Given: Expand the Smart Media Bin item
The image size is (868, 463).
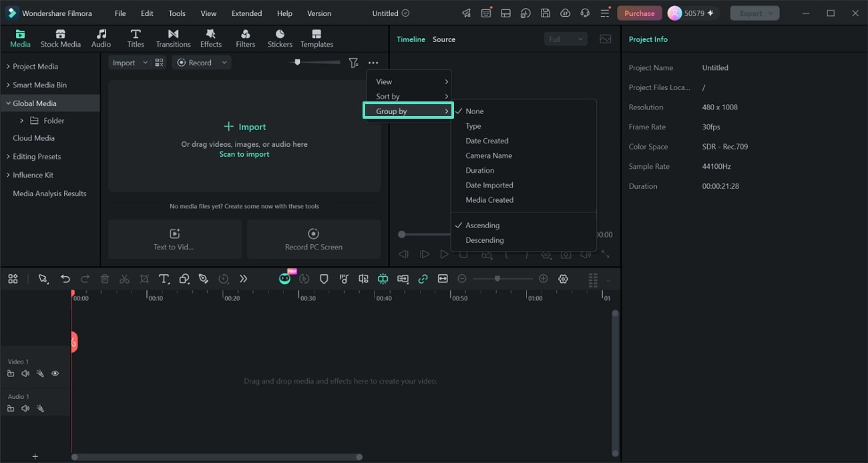Looking at the screenshot, I should click(8, 85).
